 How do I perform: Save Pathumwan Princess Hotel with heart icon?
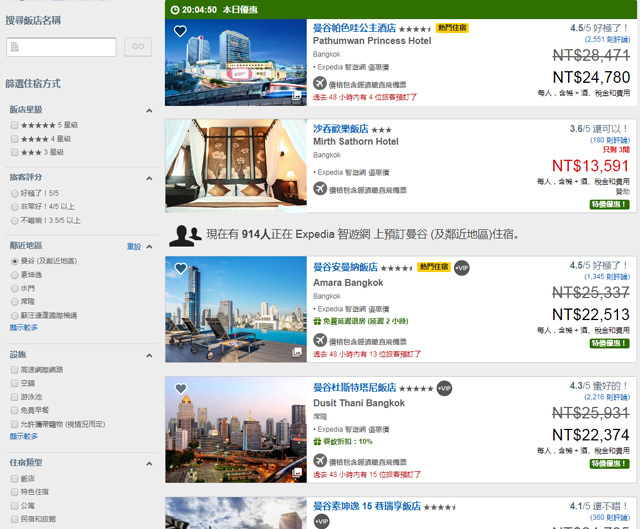pyautogui.click(x=180, y=31)
